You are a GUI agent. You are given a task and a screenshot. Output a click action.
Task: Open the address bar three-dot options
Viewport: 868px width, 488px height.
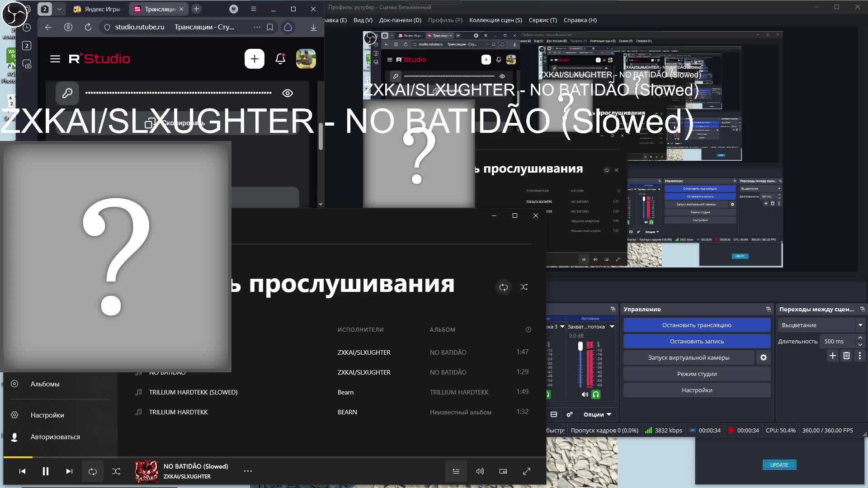tap(257, 27)
